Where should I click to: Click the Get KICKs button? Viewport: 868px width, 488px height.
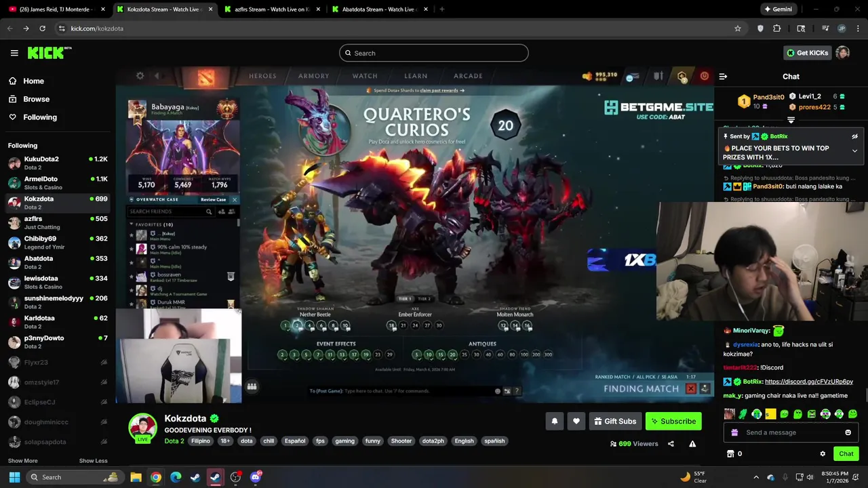807,53
